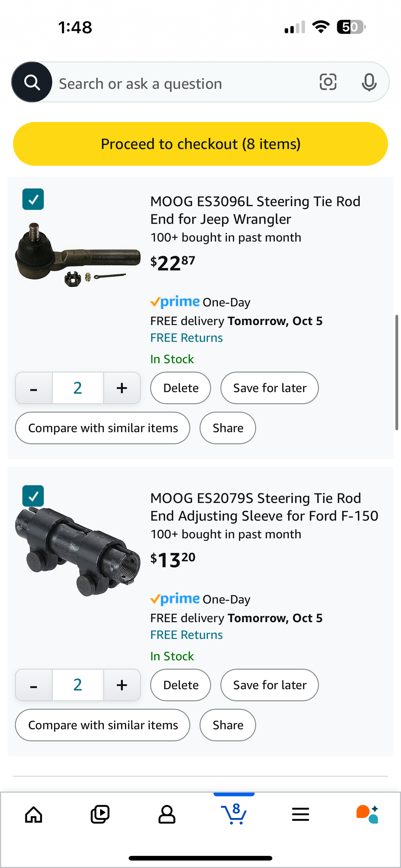Open the account profile icon
Image resolution: width=401 pixels, height=868 pixels.
167,814
